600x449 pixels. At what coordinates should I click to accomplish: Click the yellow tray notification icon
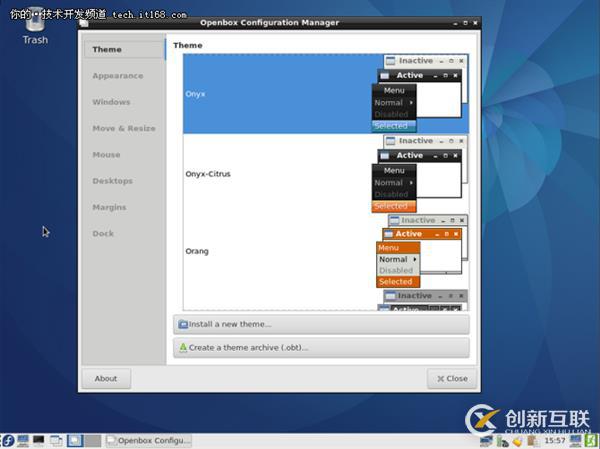point(517,441)
